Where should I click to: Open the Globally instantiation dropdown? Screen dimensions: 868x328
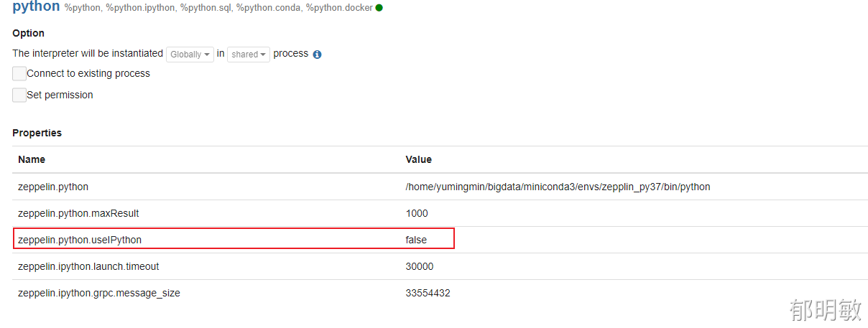(190, 55)
